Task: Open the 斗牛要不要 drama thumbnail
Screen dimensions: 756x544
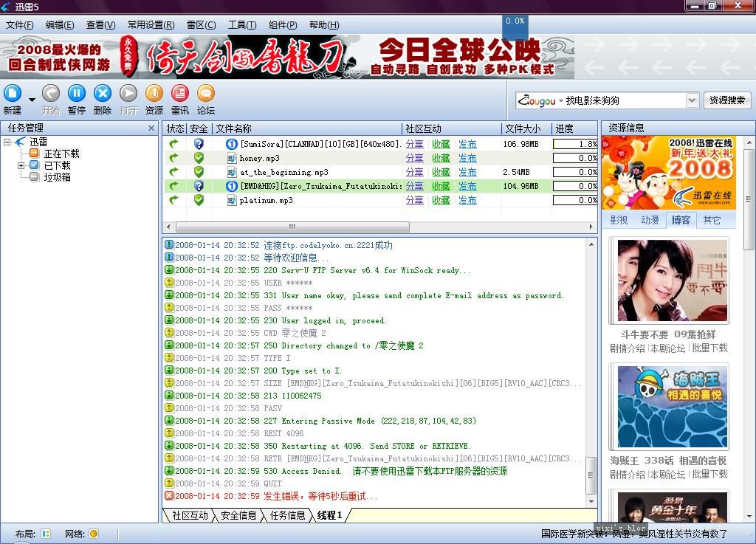Action: pyautogui.click(x=673, y=280)
